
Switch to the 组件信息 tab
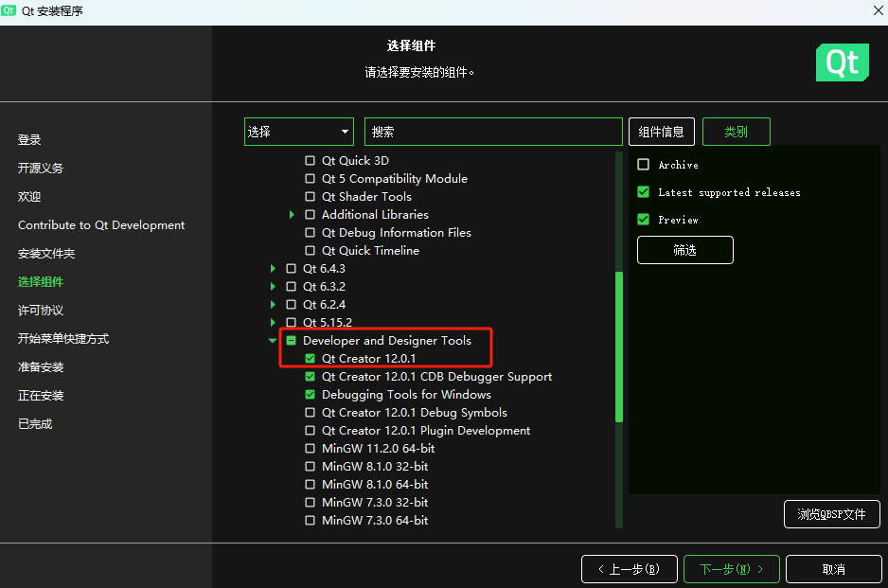coord(662,132)
